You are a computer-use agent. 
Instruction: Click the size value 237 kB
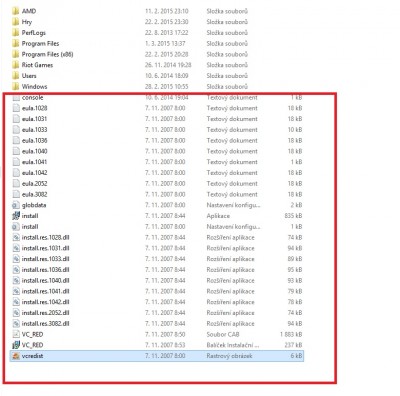click(293, 345)
